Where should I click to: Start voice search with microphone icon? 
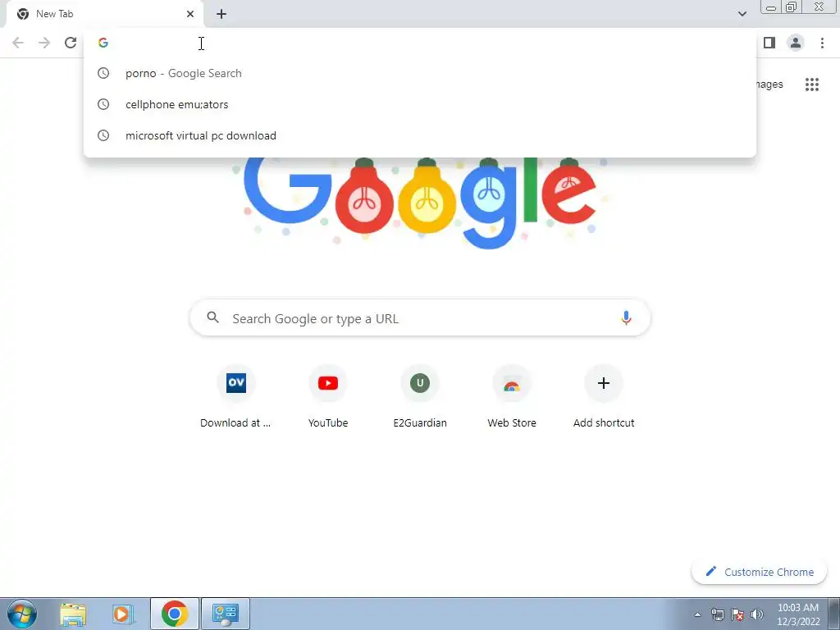pyautogui.click(x=626, y=318)
